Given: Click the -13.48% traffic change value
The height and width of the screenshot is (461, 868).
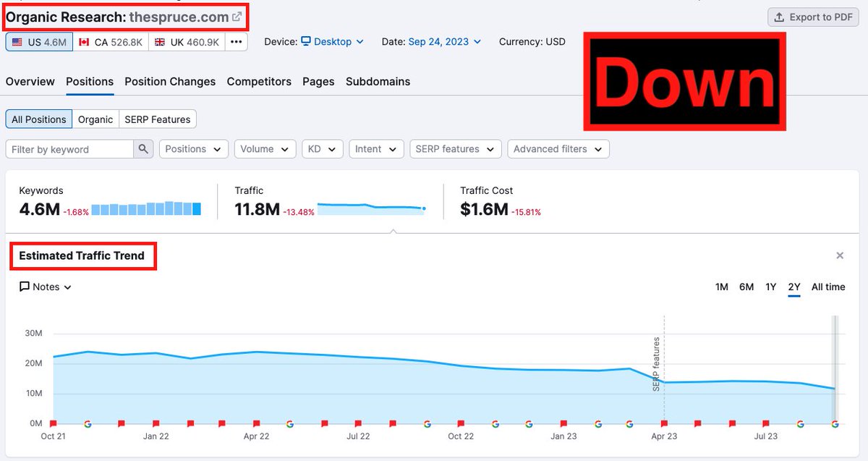Looking at the screenshot, I should (297, 212).
